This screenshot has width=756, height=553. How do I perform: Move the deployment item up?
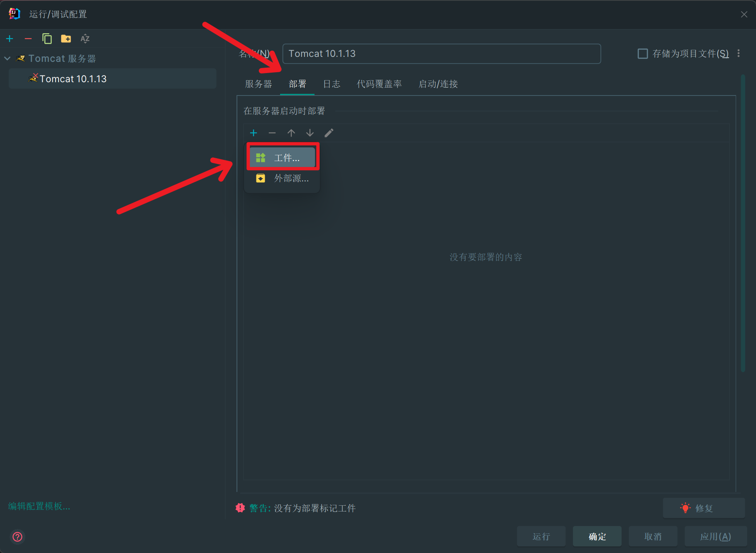[291, 133]
